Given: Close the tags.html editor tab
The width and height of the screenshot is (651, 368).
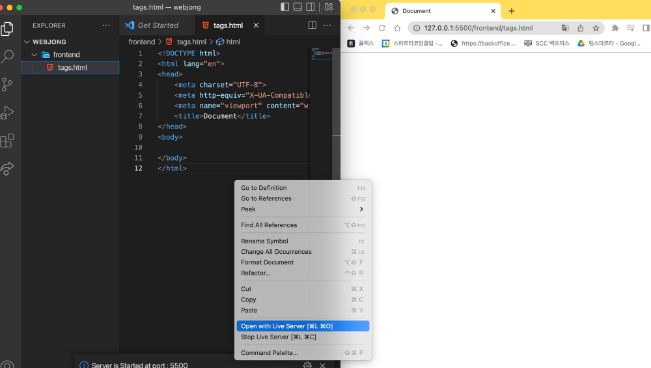Looking at the screenshot, I should click(x=256, y=25).
